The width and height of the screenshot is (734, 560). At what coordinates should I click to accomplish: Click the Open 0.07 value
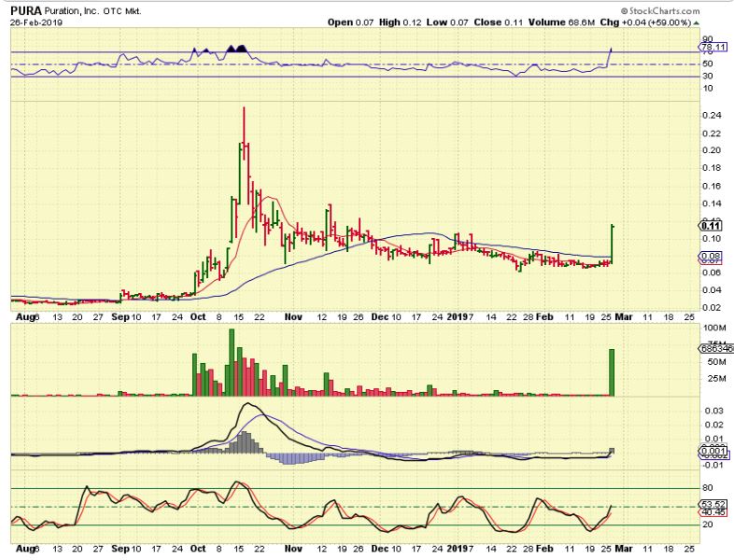[x=350, y=22]
